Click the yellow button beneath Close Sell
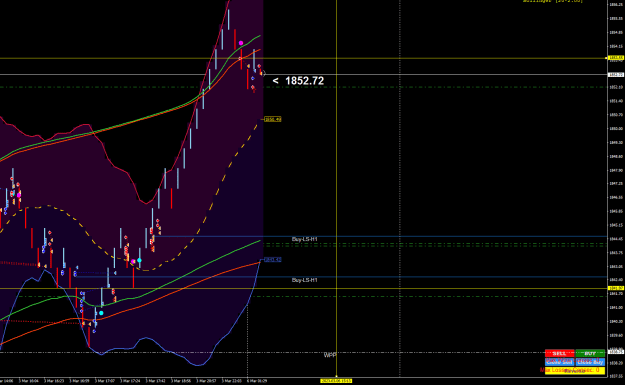This screenshot has height=385, width=625. point(575,370)
